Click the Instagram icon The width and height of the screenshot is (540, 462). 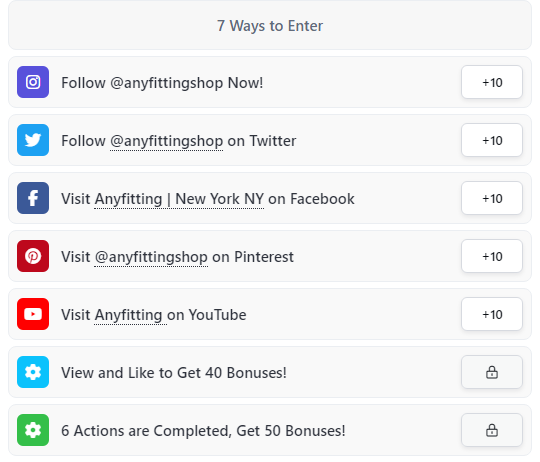pyautogui.click(x=33, y=82)
